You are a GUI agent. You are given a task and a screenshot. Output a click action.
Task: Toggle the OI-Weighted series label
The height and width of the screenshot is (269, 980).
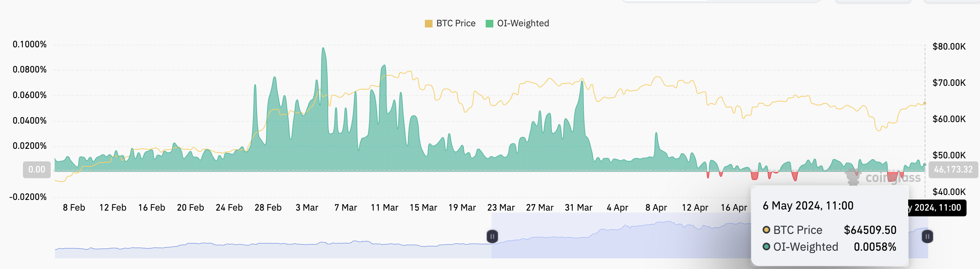[x=523, y=24]
